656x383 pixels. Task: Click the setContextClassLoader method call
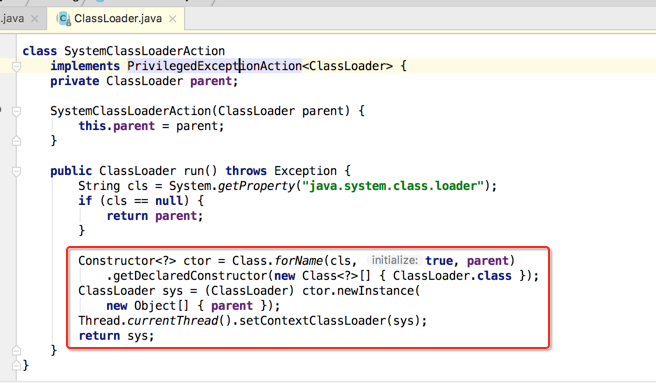[312, 321]
